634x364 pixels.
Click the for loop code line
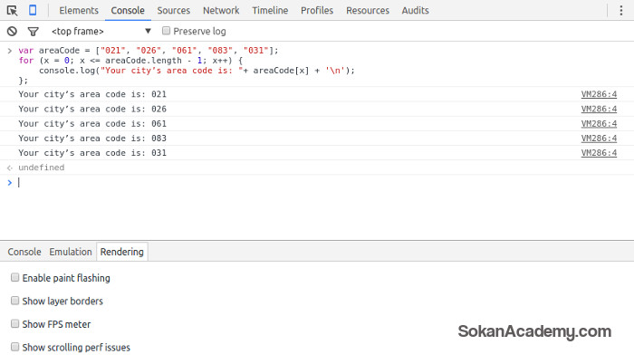click(x=130, y=61)
